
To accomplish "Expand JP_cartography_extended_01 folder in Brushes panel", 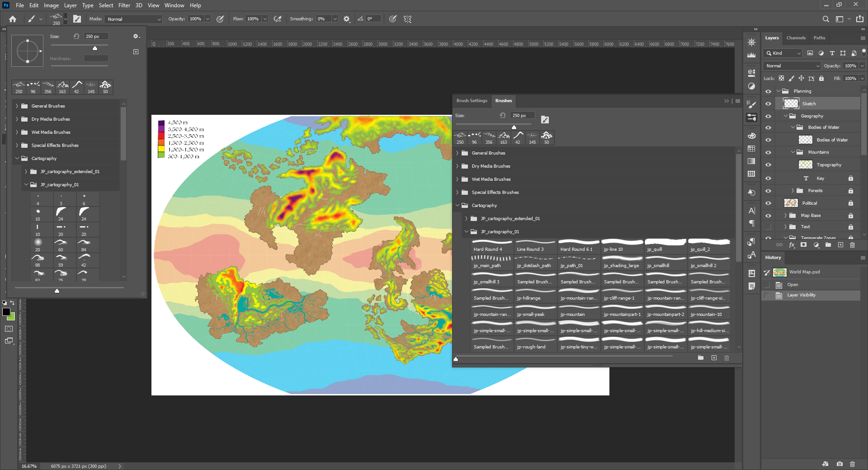I will pos(466,219).
